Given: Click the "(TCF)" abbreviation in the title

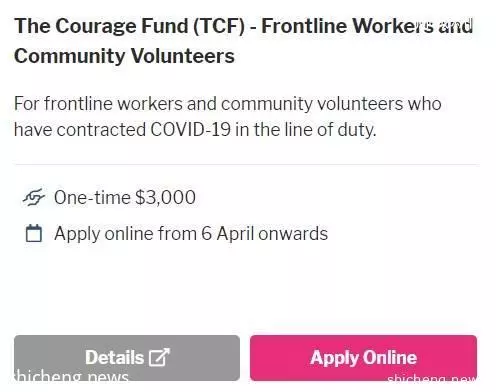Looking at the screenshot, I should pos(219,26).
